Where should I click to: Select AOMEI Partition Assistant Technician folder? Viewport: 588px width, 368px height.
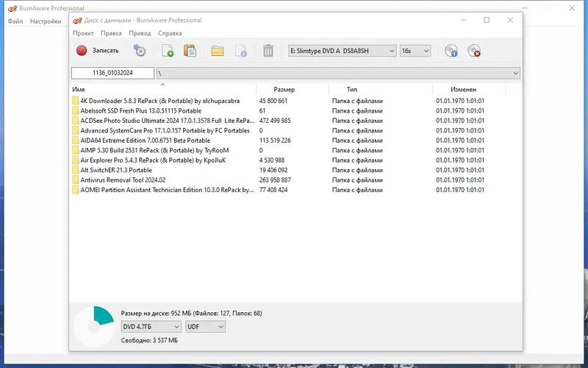point(167,190)
